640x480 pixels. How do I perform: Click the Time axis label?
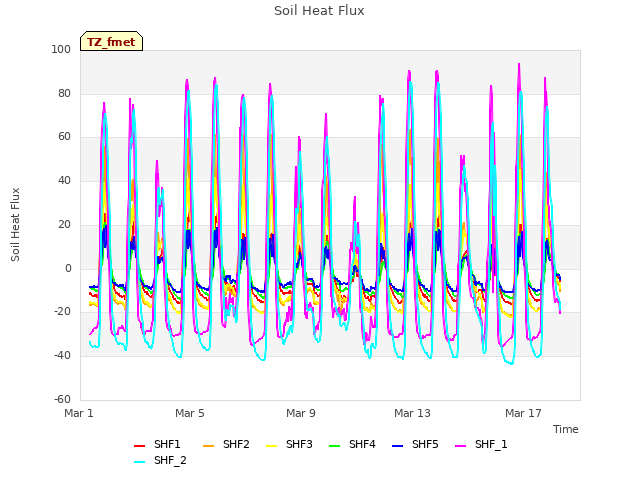pyautogui.click(x=566, y=429)
